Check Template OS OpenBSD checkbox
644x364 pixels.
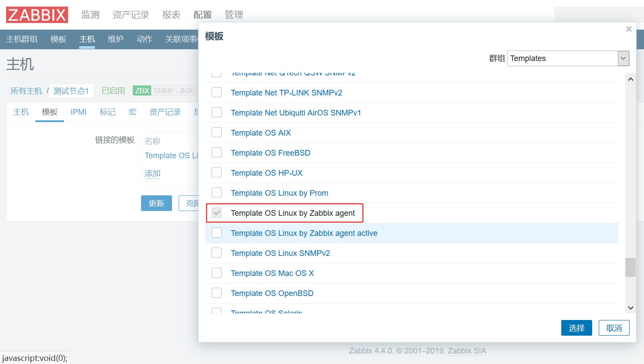(216, 293)
